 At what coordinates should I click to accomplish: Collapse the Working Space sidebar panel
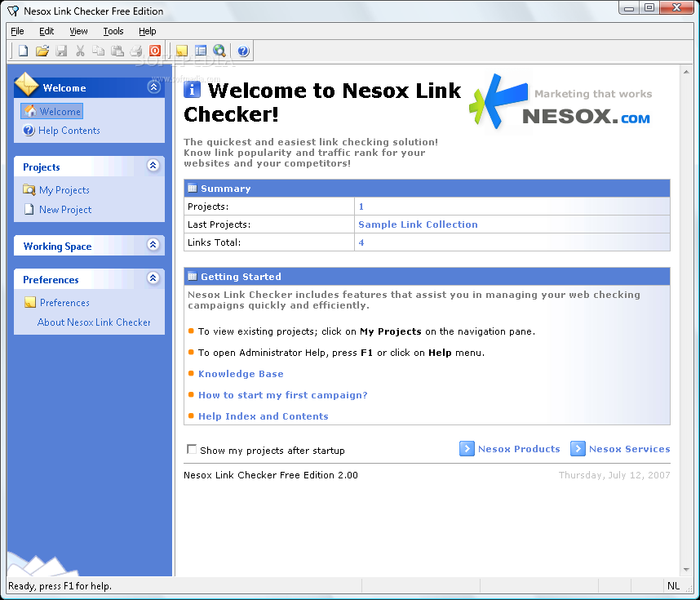click(x=153, y=245)
